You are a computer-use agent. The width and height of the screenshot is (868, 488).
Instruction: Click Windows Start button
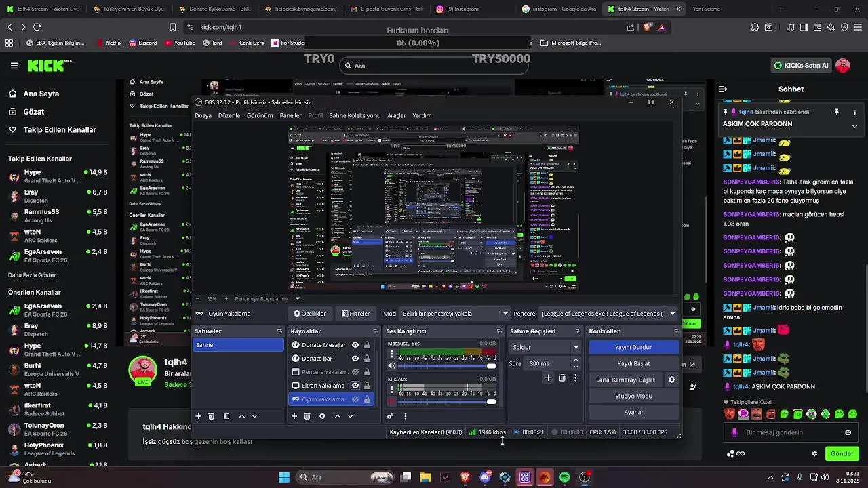click(x=284, y=477)
